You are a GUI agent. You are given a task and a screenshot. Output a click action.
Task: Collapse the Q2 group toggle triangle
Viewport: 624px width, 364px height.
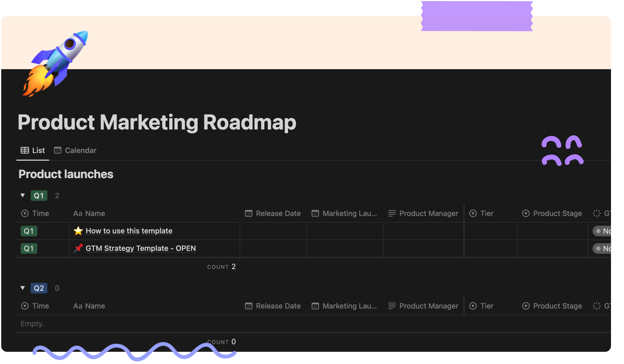coord(23,288)
